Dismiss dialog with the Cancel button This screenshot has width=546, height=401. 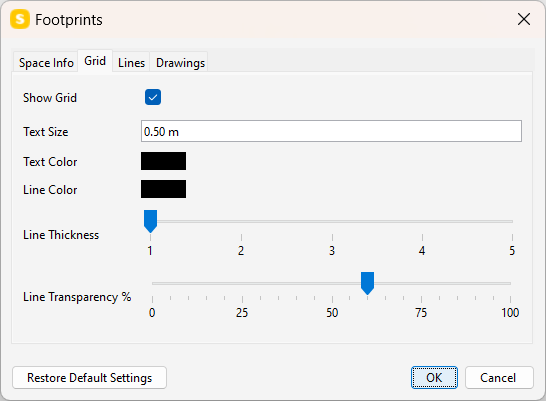pyautogui.click(x=499, y=378)
